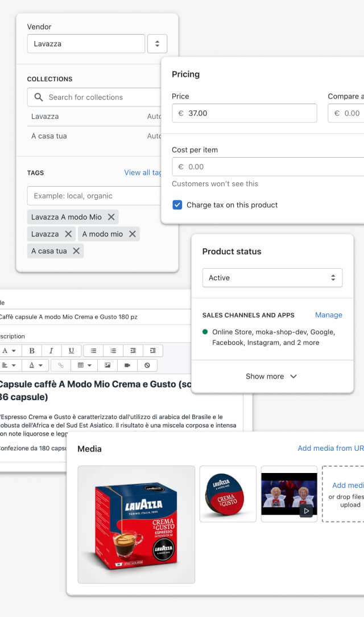Image resolution: width=364 pixels, height=617 pixels.
Task: Click the Vendor field containing Lavazza
Action: tap(86, 44)
